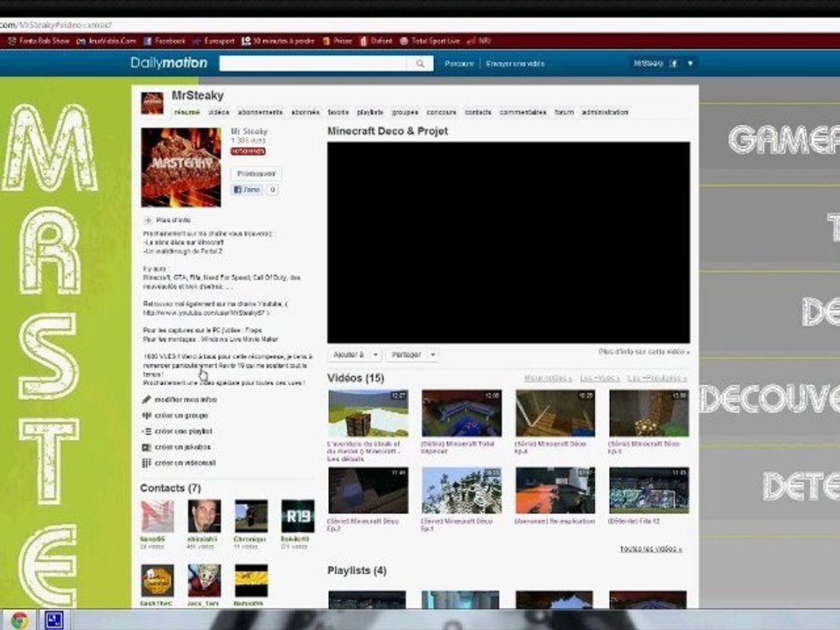Click the Envoyer une vidéo link
This screenshot has height=630, width=840.
coord(515,63)
